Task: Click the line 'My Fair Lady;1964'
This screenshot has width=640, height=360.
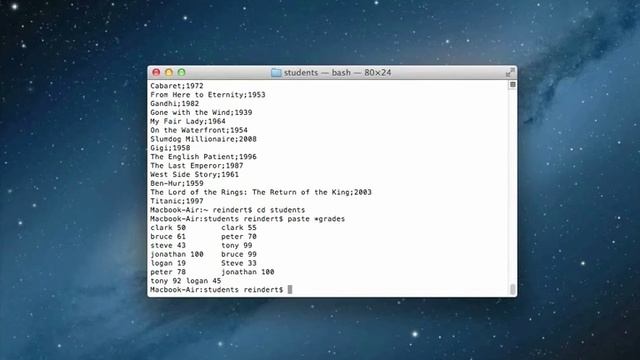Action: tap(188, 121)
